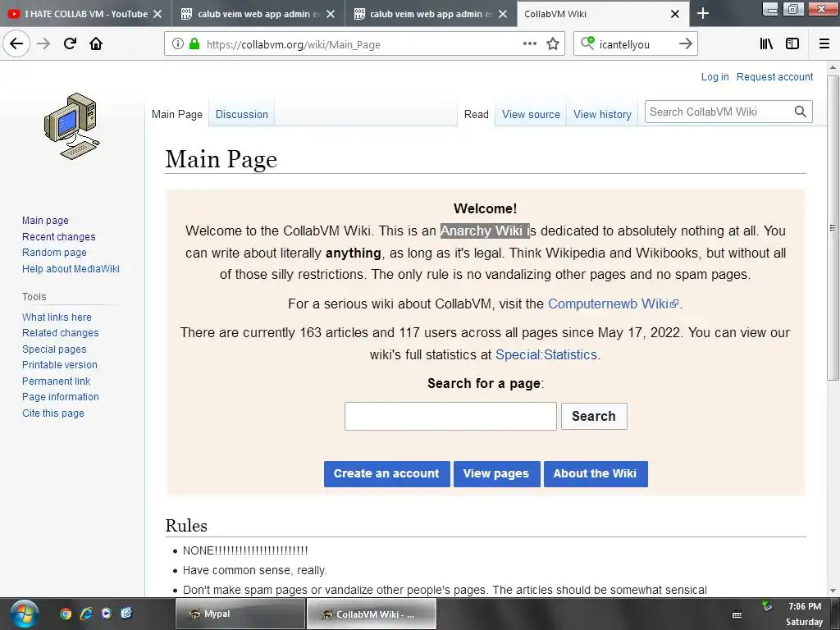Image resolution: width=840 pixels, height=630 pixels.
Task: Open the Discussion tab
Action: coord(242,114)
